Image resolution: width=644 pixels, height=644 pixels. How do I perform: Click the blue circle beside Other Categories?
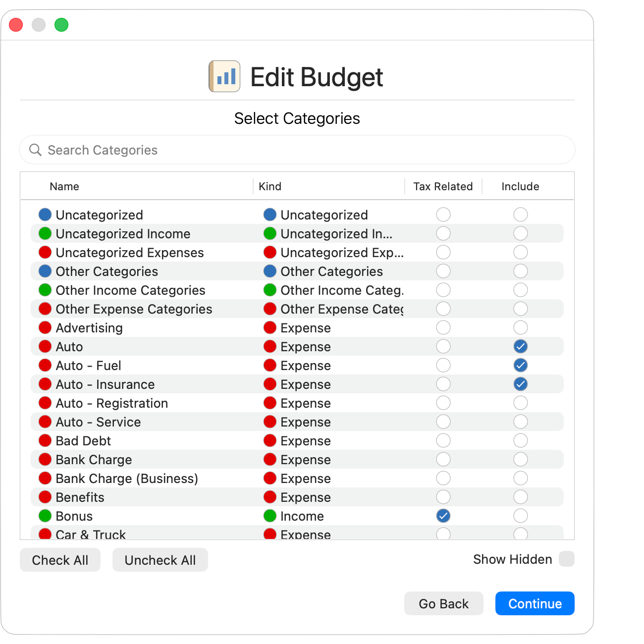tap(45, 271)
